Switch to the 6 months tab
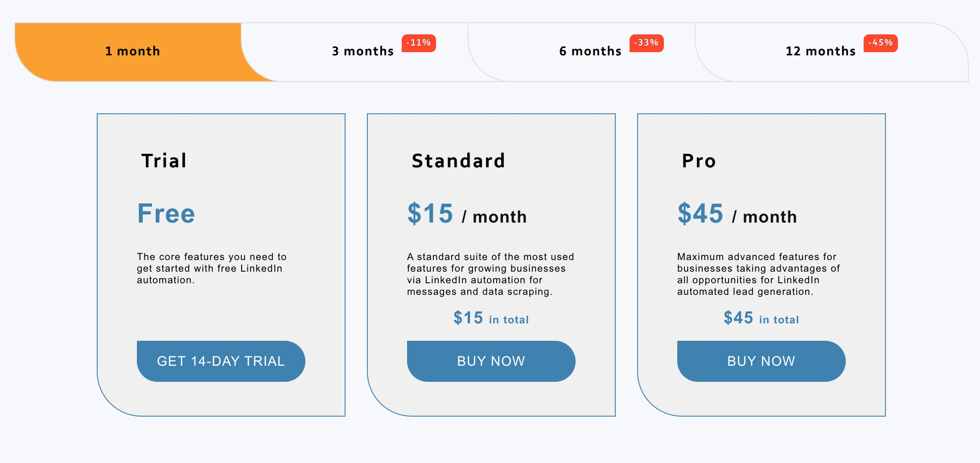980x463 pixels. click(x=590, y=51)
